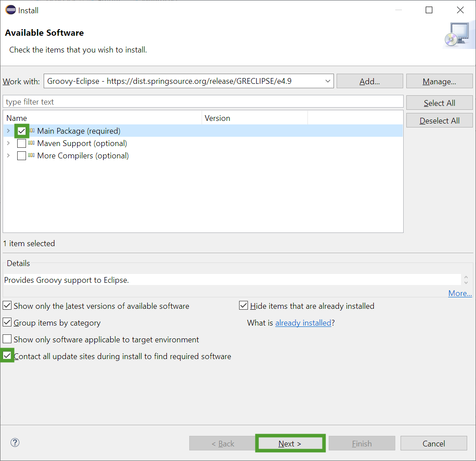Click the type filter text field
This screenshot has width=476, height=461.
pyautogui.click(x=203, y=102)
